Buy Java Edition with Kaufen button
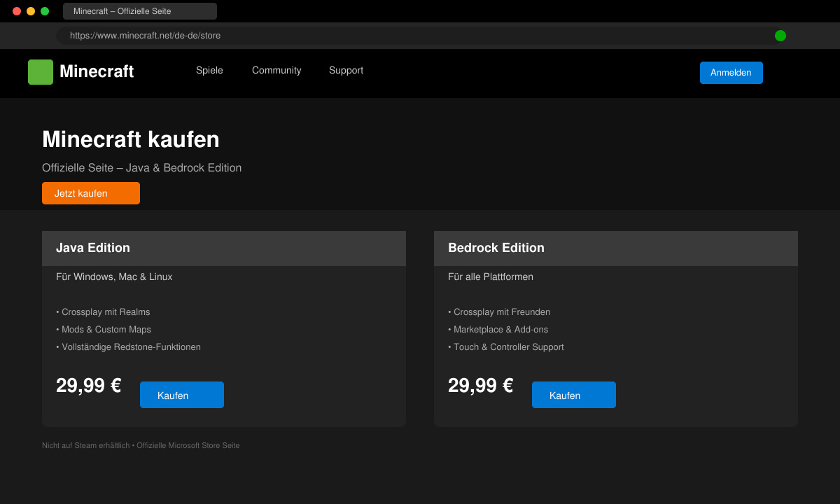Viewport: 840px width, 504px height. point(182,395)
